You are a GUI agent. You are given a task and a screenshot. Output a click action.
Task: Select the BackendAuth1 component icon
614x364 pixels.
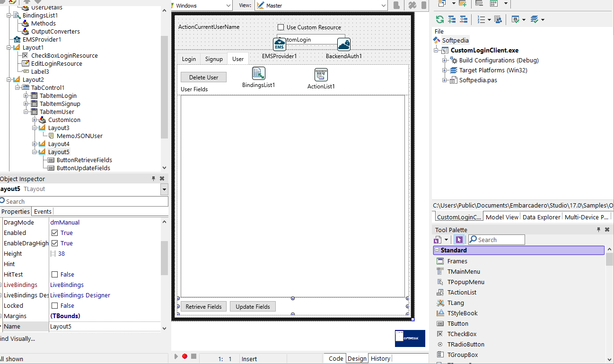[344, 44]
